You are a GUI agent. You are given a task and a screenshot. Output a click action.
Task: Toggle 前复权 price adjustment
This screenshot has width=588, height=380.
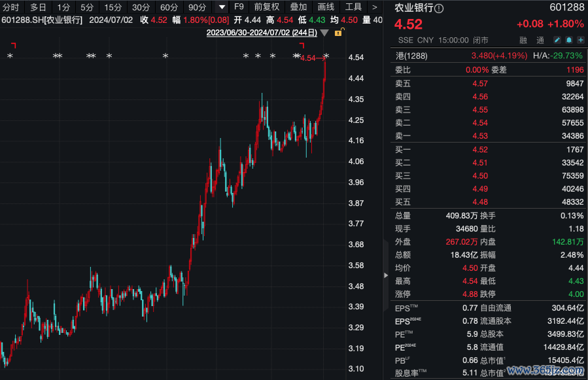tap(267, 7)
